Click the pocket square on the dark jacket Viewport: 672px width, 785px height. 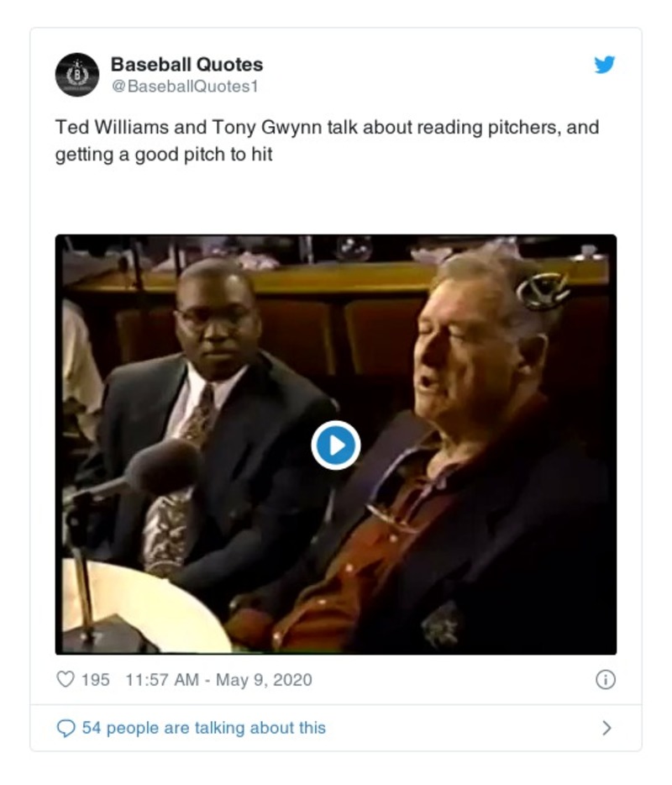coord(441,624)
